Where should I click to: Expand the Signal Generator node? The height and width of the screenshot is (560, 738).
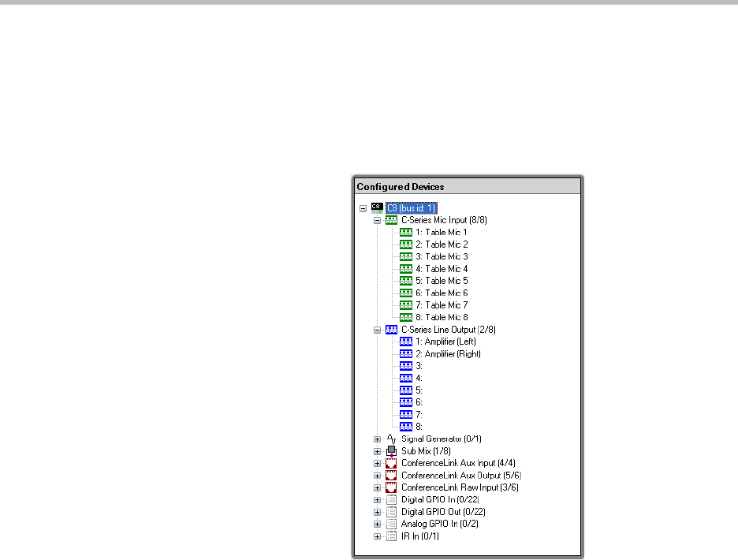pos(377,439)
